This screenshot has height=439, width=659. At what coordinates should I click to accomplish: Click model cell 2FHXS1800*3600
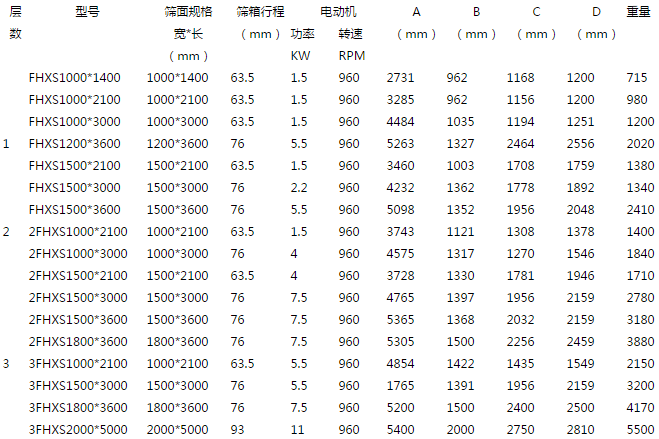point(77,341)
